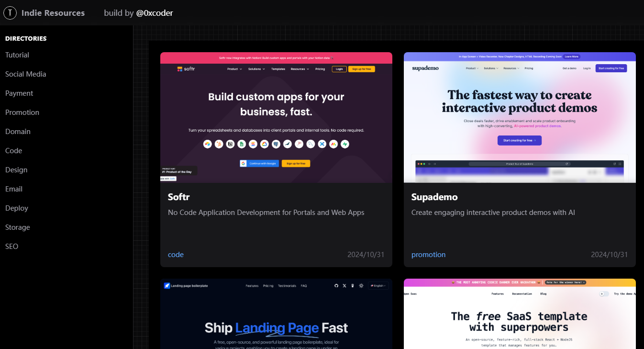The height and width of the screenshot is (349, 644).
Task: Open the Design directory
Action: coord(16,170)
